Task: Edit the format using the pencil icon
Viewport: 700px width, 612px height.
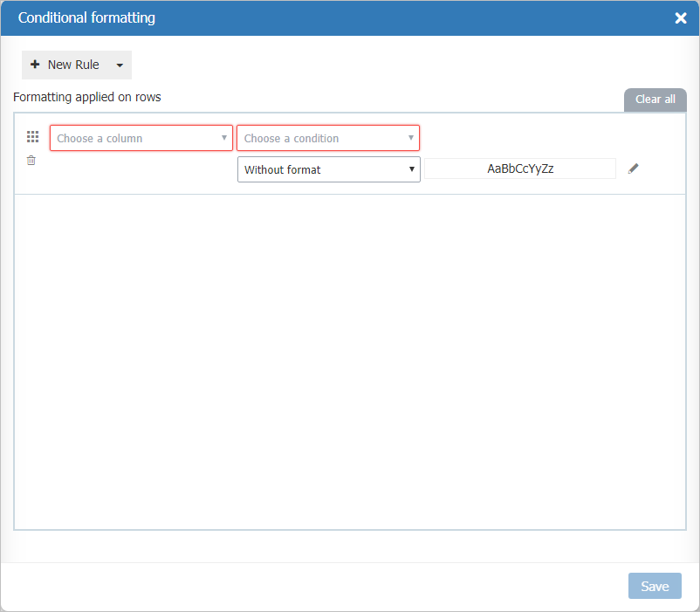Action: (634, 168)
